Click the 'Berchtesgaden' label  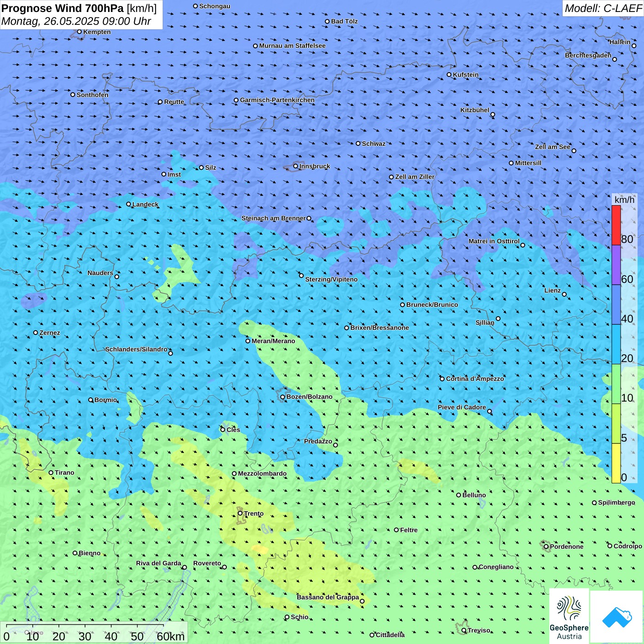point(588,55)
